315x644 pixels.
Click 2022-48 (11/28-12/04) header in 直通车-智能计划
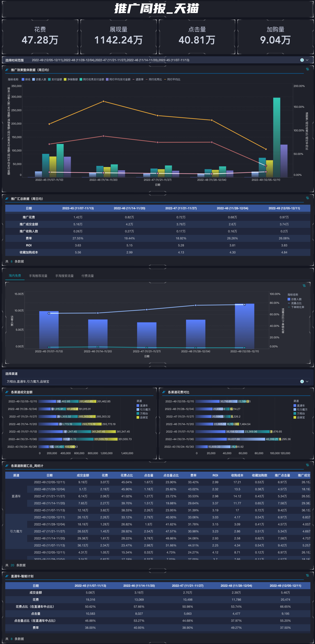[x=236, y=585]
